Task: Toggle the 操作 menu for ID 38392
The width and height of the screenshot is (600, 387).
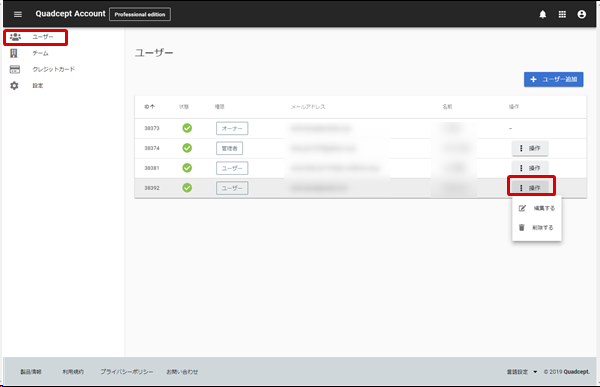Action: click(x=530, y=188)
